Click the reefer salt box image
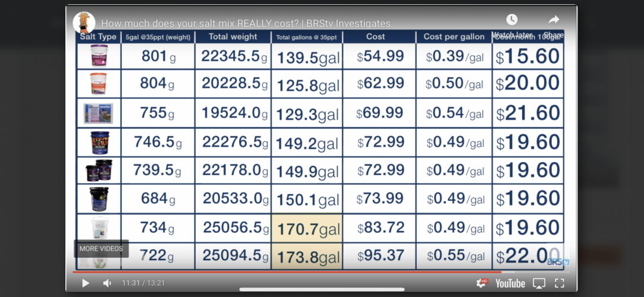The width and height of the screenshot is (644, 297). click(x=98, y=113)
